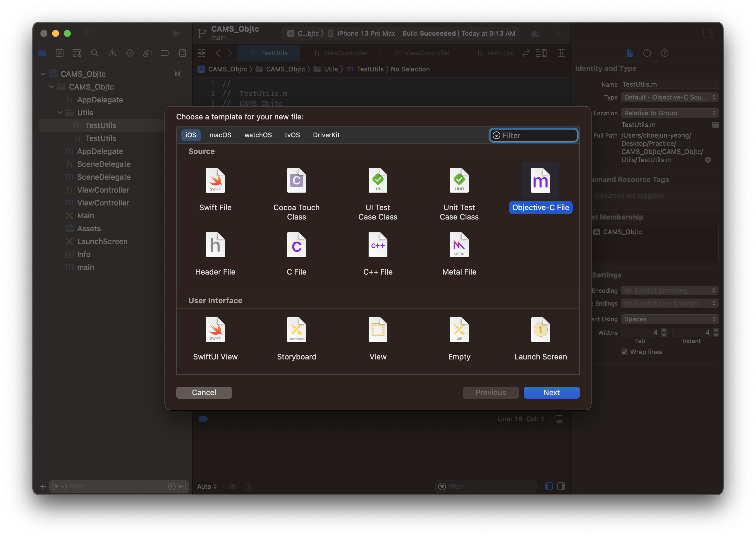The height and width of the screenshot is (538, 756).
Task: Collapse the Utils folder disclosure arrow
Action: pyautogui.click(x=60, y=113)
